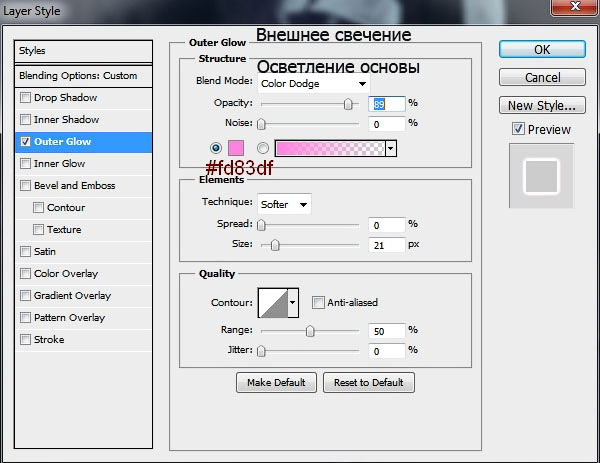Click the Range slider handle
The width and height of the screenshot is (600, 463).
pyautogui.click(x=310, y=331)
